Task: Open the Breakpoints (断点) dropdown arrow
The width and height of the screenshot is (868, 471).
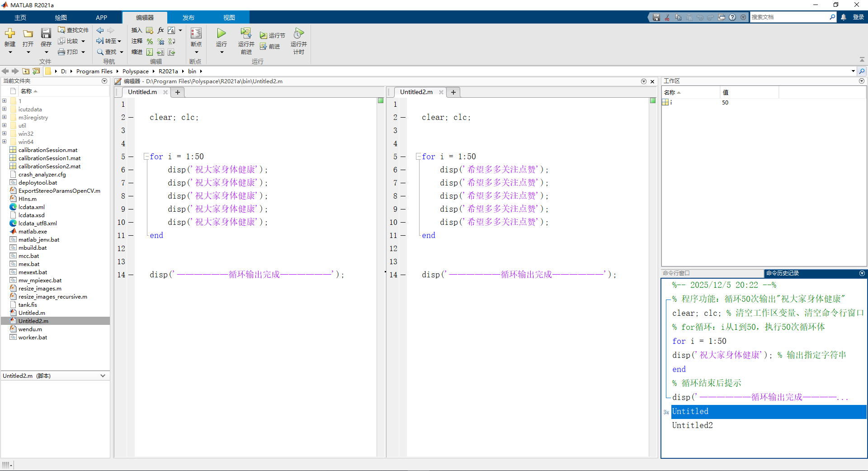Action: pos(196,52)
